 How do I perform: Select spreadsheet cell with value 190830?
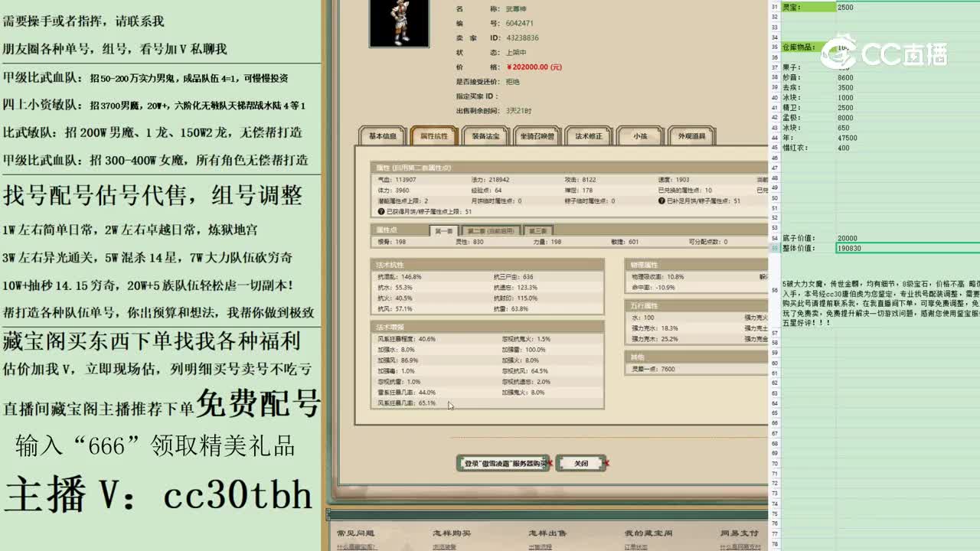point(908,248)
